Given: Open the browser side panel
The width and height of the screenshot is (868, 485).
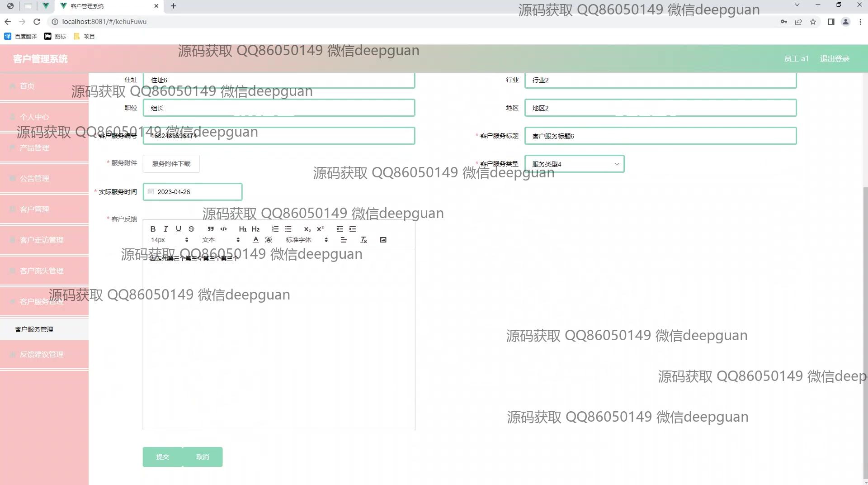Looking at the screenshot, I should click(x=831, y=22).
